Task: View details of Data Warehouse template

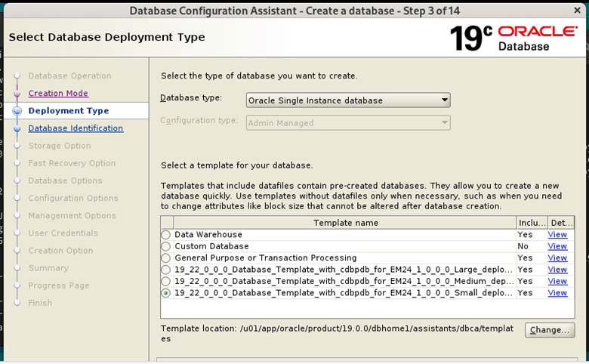Action: tap(557, 235)
